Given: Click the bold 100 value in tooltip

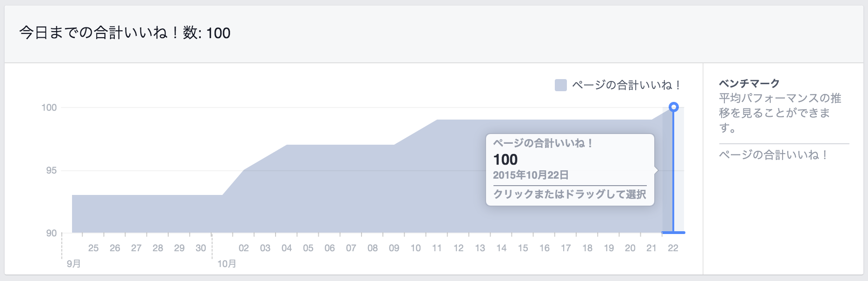Looking at the screenshot, I should (x=505, y=160).
